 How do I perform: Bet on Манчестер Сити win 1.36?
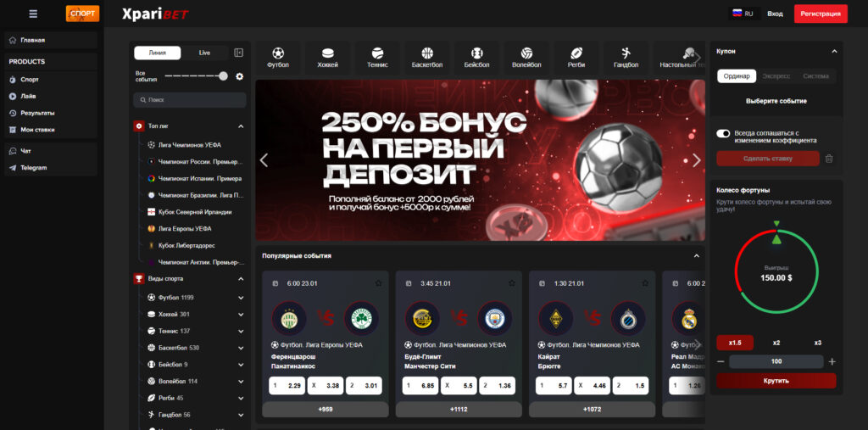point(498,386)
